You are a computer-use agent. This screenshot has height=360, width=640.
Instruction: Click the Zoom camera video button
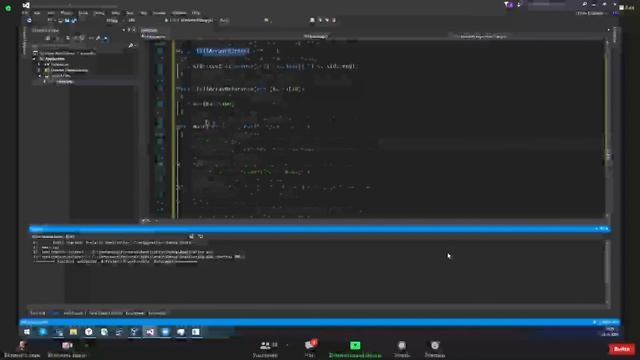click(67, 349)
